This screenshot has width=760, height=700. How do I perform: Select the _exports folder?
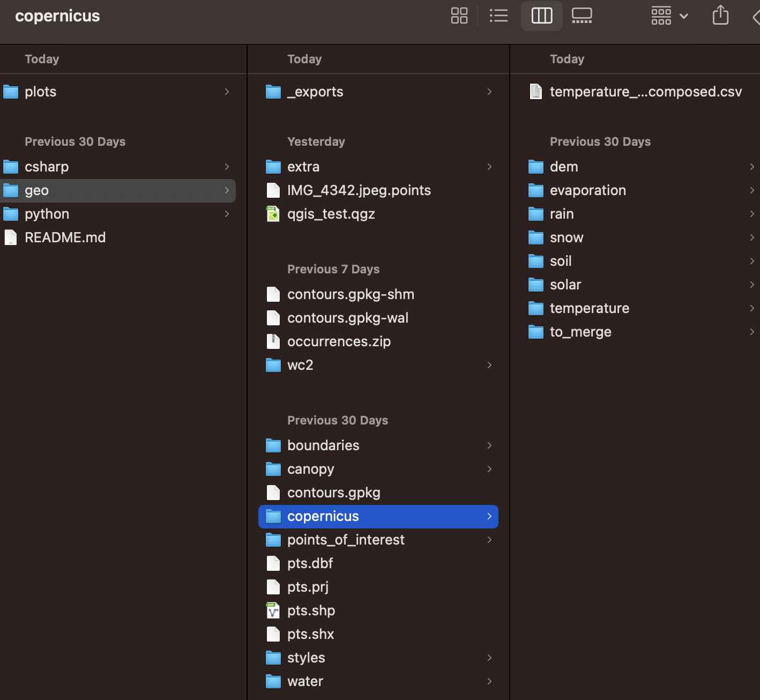tap(315, 92)
